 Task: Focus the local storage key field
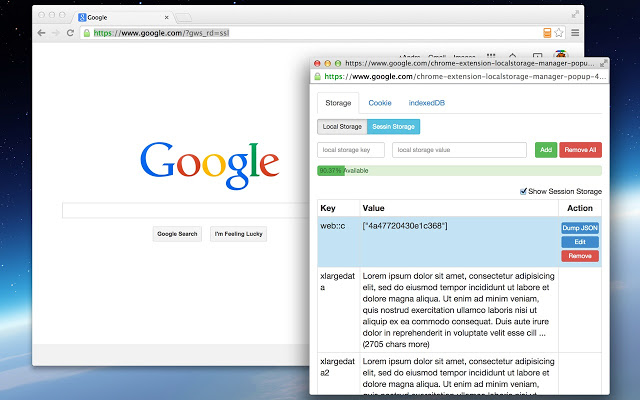pos(351,150)
